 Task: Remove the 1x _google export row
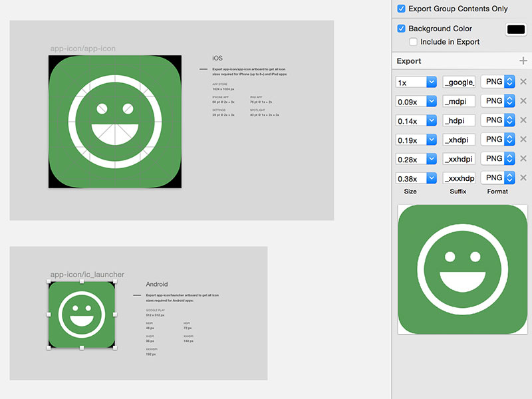pos(524,82)
